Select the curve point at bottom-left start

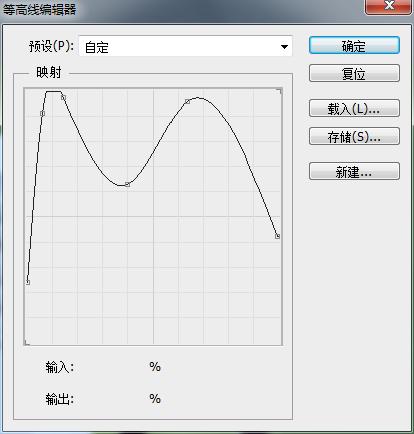pyautogui.click(x=28, y=282)
